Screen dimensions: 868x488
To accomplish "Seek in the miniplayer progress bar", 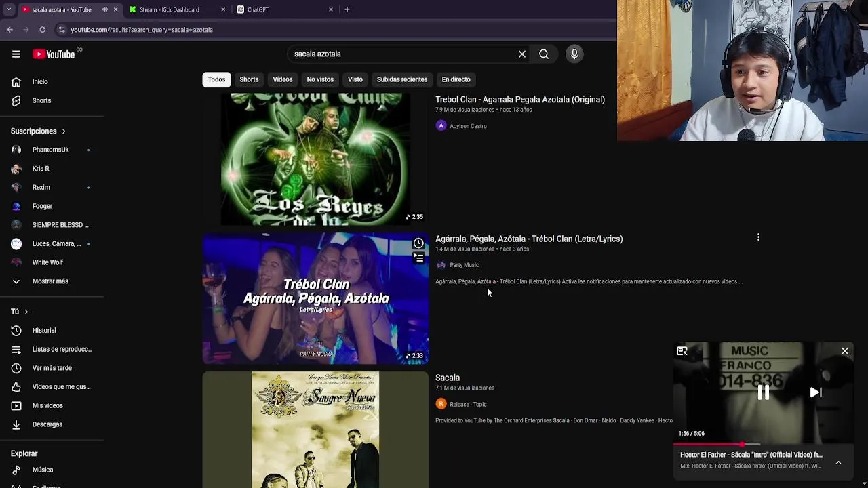I will (x=763, y=445).
